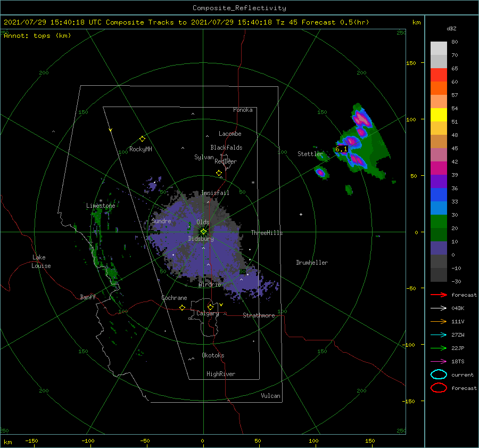This screenshot has height=448, width=479.
Task: Click the Blackfalds label
Action: [x=226, y=148]
